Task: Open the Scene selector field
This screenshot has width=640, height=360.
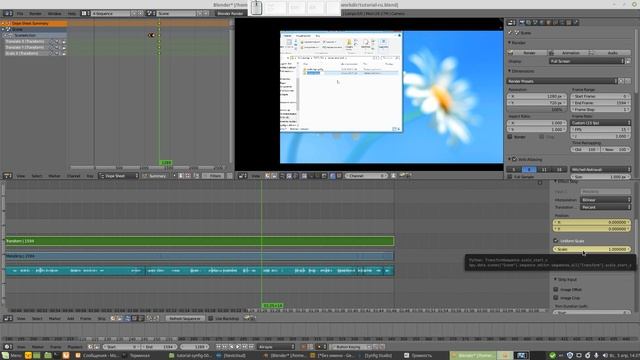Action: [176, 13]
